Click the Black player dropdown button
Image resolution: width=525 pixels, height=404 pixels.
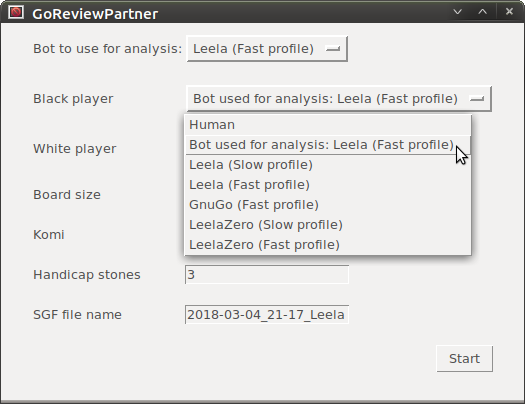(x=339, y=99)
